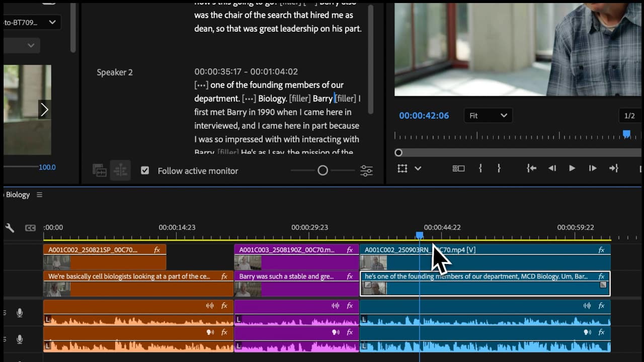Click the slider beside the 100.0 value
This screenshot has height=362, width=644.
point(20,166)
